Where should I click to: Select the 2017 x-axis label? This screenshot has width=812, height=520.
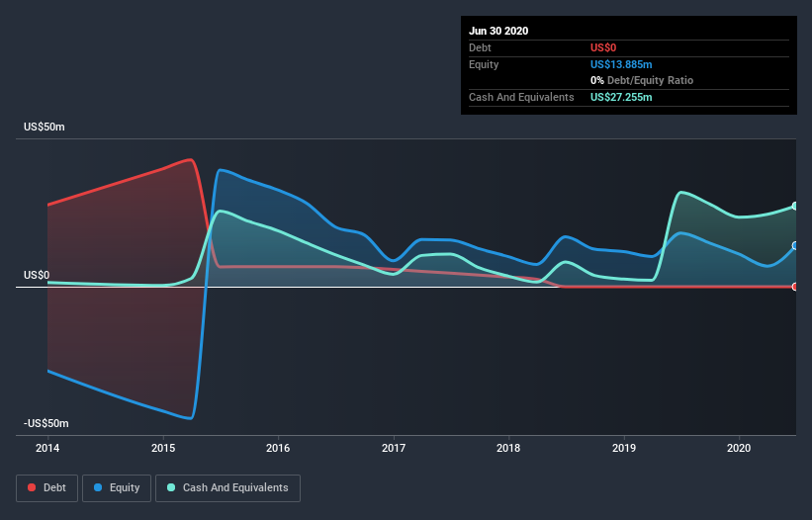pyautogui.click(x=394, y=448)
